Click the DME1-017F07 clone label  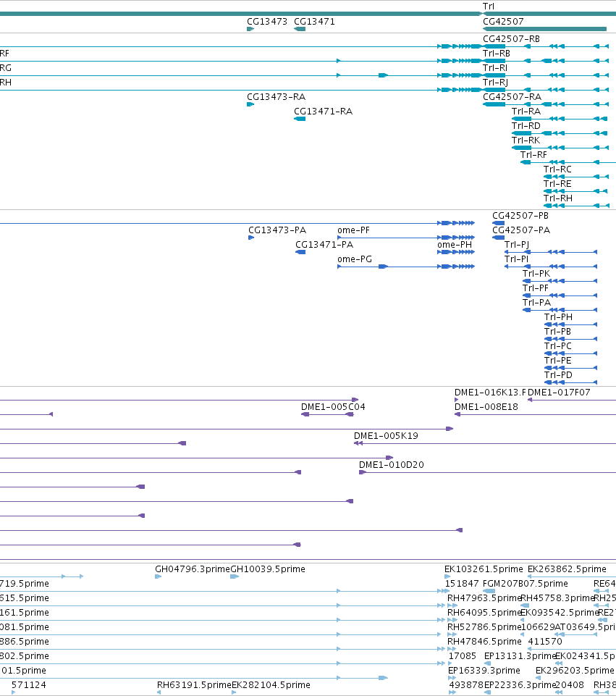(x=559, y=393)
